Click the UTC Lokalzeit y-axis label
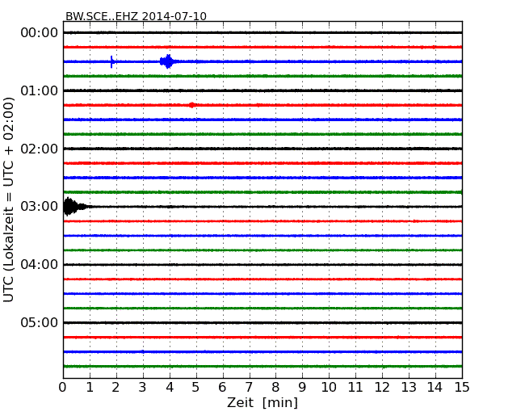This screenshot has width=525, height=420. [x=10, y=199]
